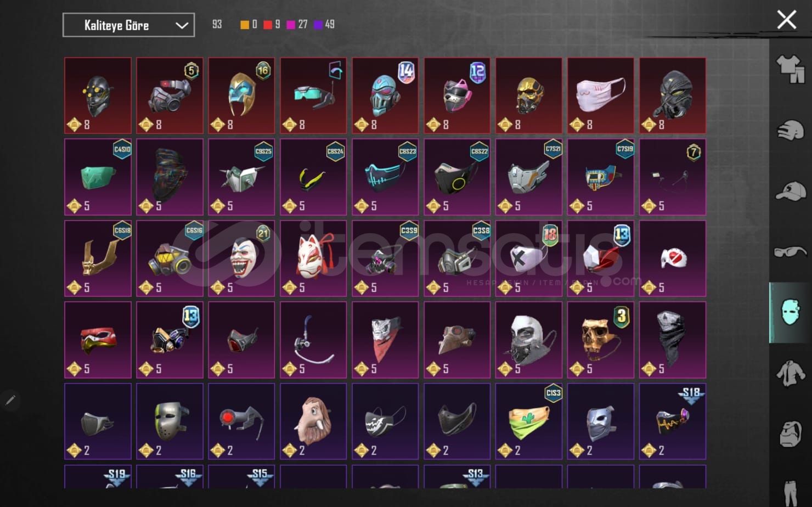Expand the Kaliteye Göre sort dropdown
Image resolution: width=812 pixels, height=507 pixels.
128,25
